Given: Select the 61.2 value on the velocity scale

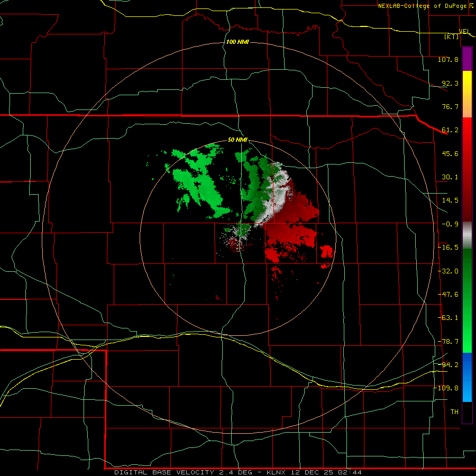Looking at the screenshot, I should pos(450,130).
